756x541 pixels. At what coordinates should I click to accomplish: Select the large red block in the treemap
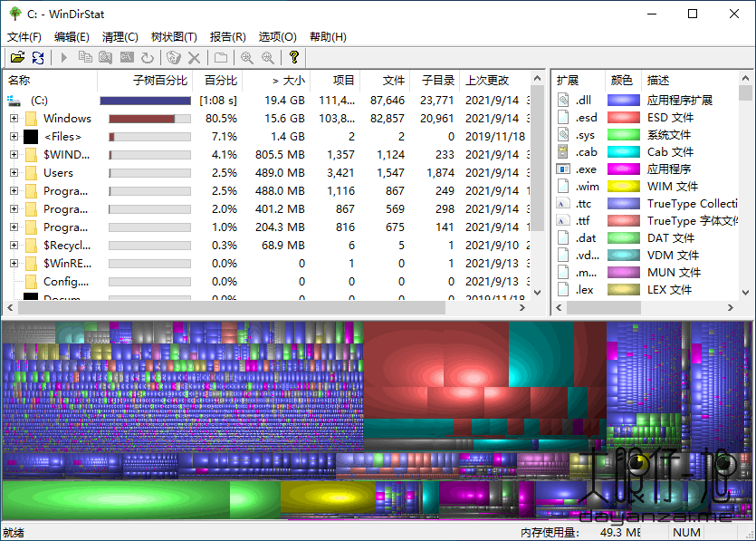click(x=435, y=354)
